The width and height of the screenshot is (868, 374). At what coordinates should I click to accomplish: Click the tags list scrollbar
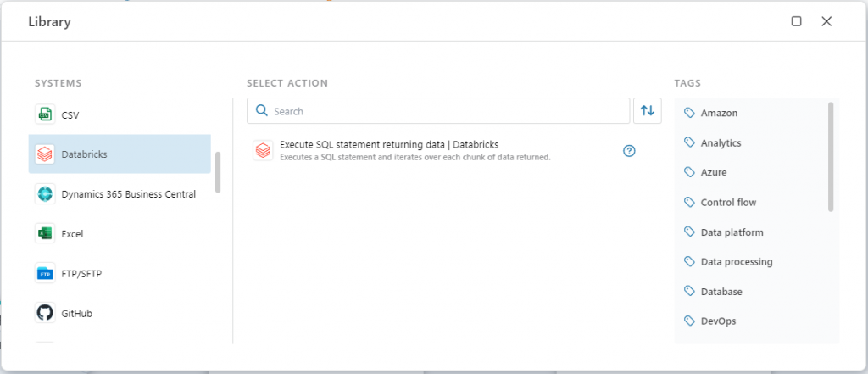[x=831, y=157]
